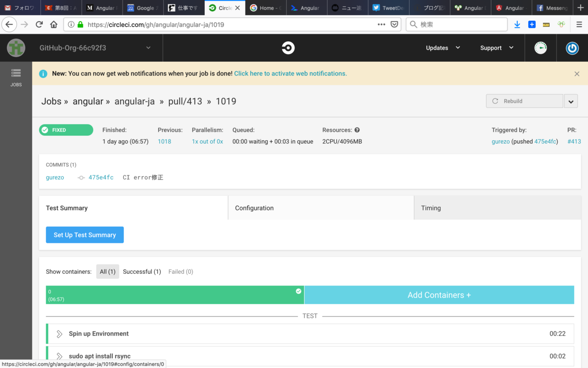This screenshot has height=368, width=588.
Task: Filter containers to Failed (0)
Action: tap(180, 271)
